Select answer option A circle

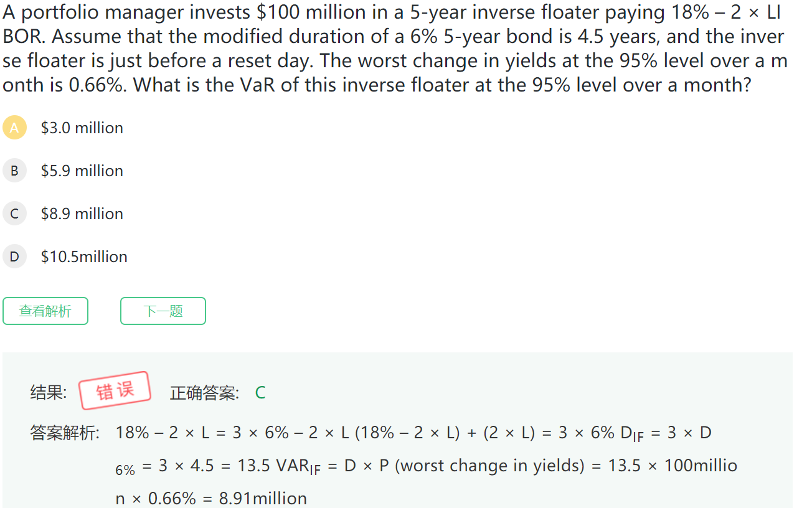[x=14, y=128]
